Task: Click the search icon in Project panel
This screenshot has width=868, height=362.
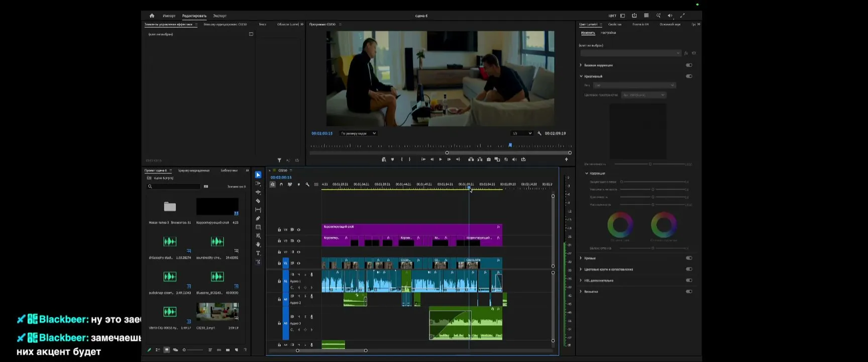Action: pyautogui.click(x=150, y=187)
